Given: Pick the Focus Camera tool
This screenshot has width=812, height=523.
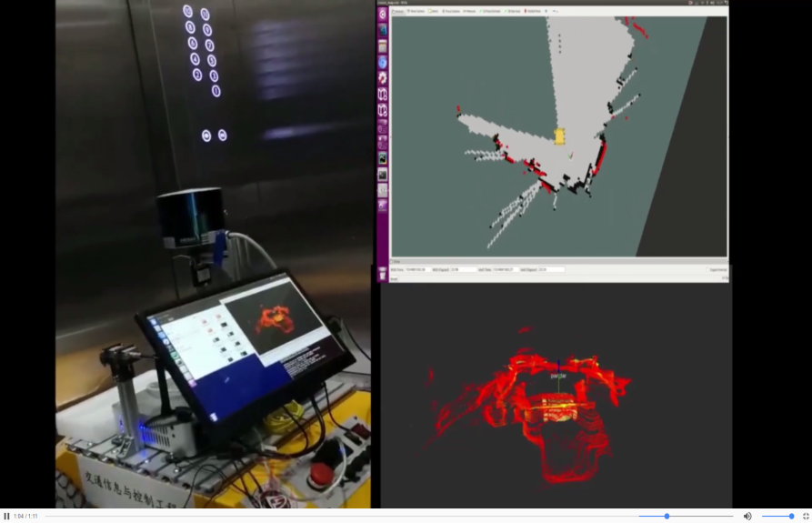Looking at the screenshot, I should click(x=452, y=11).
